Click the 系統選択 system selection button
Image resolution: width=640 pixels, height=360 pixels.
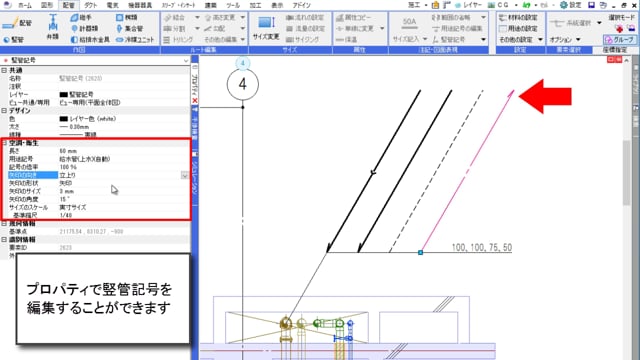pos(571,23)
